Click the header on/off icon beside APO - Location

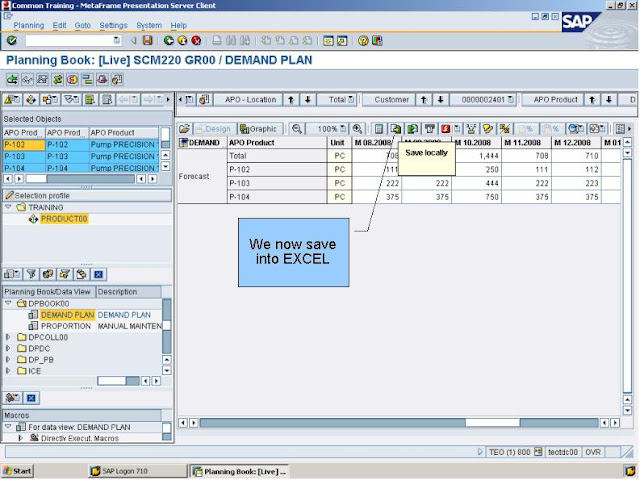pos(204,100)
